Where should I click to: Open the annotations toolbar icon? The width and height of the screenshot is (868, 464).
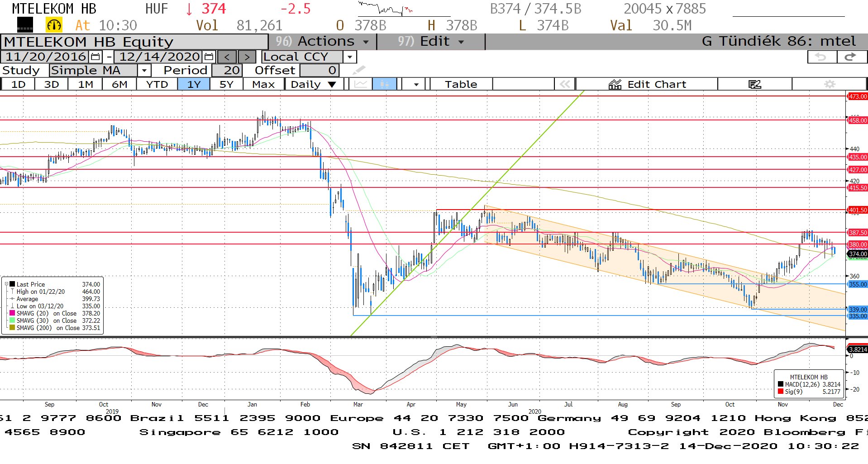(755, 84)
